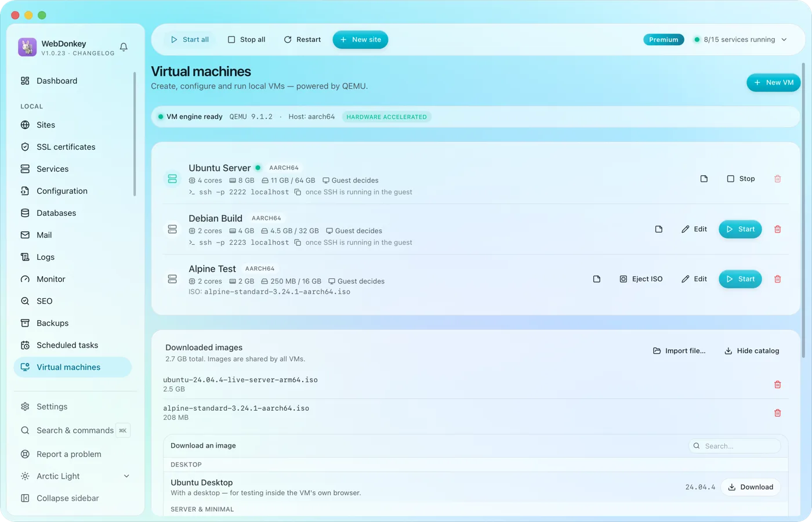Screen dimensions: 812x522
Task: Open the document icon for Alpine Test
Action: tap(597, 279)
